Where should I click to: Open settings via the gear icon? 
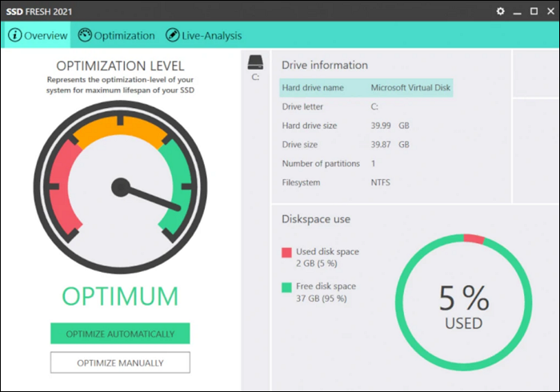coord(500,11)
